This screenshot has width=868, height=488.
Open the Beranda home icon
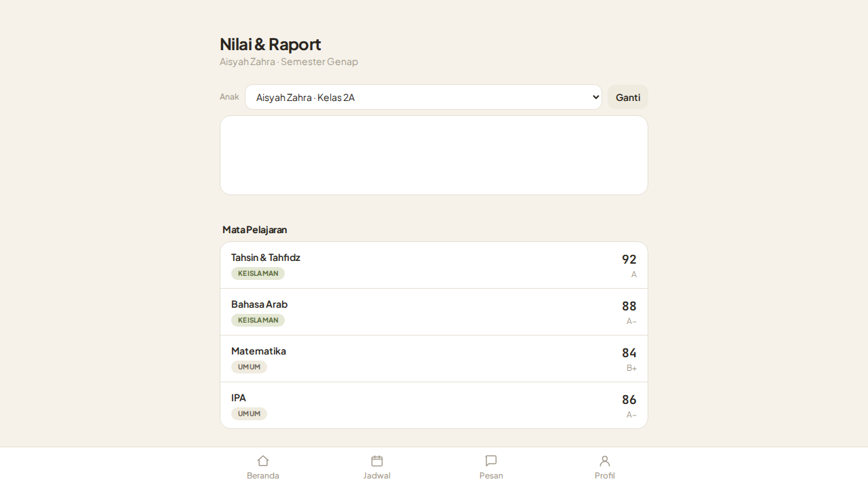263,461
